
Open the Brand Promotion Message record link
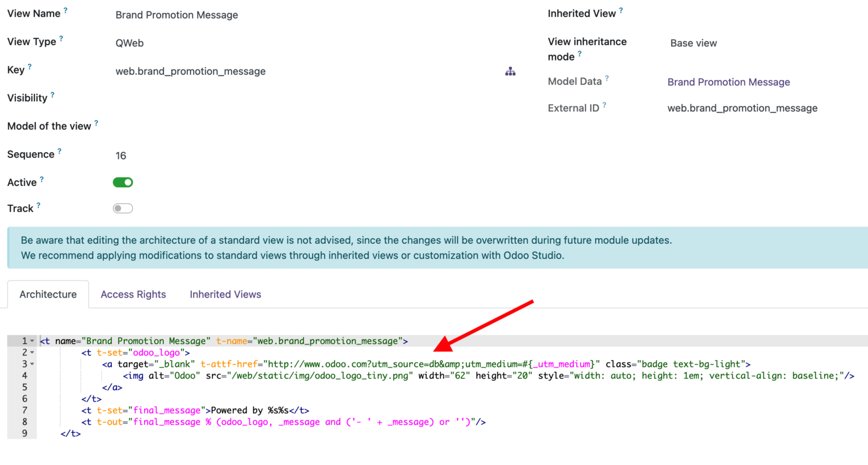click(728, 82)
